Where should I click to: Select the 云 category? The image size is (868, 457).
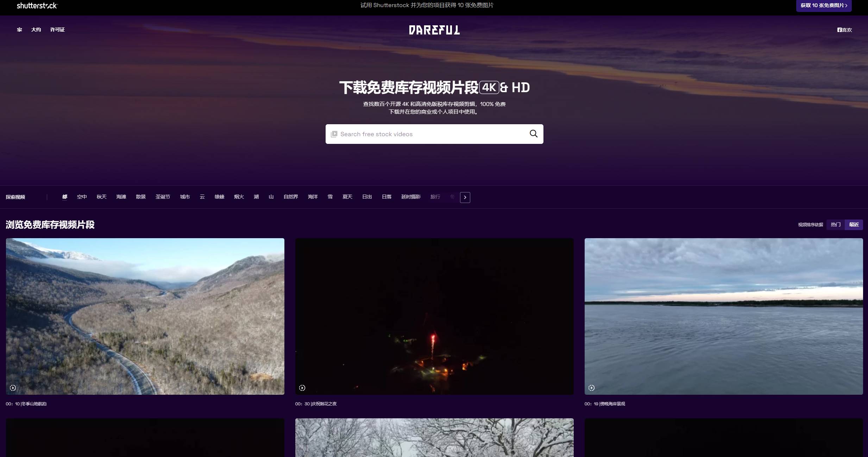(x=202, y=197)
